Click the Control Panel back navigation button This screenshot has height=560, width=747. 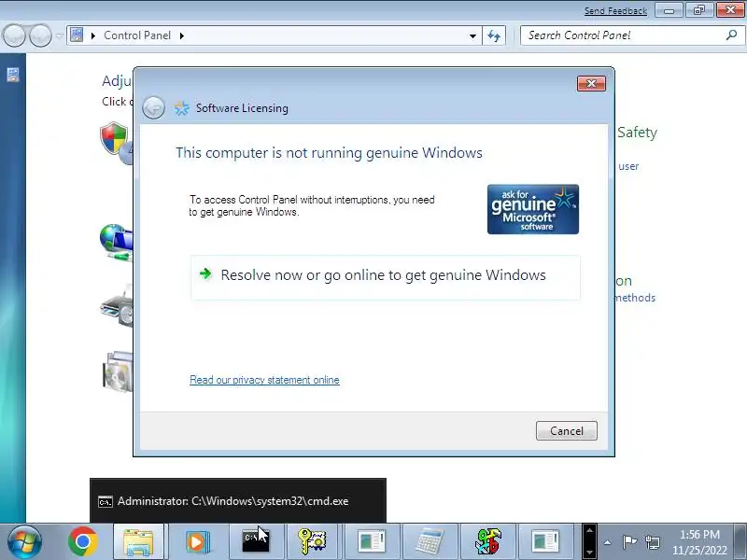[14, 35]
